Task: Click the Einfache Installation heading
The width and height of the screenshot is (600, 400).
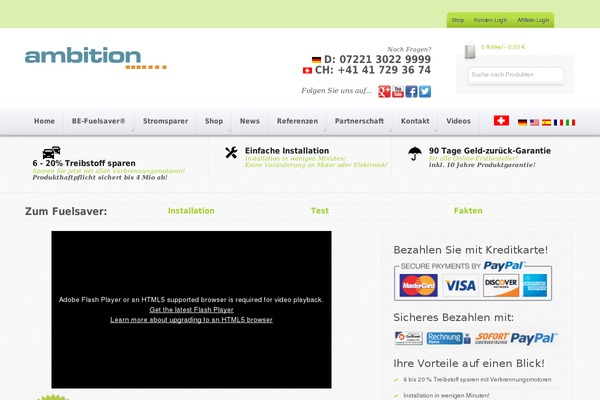Action: (x=287, y=151)
